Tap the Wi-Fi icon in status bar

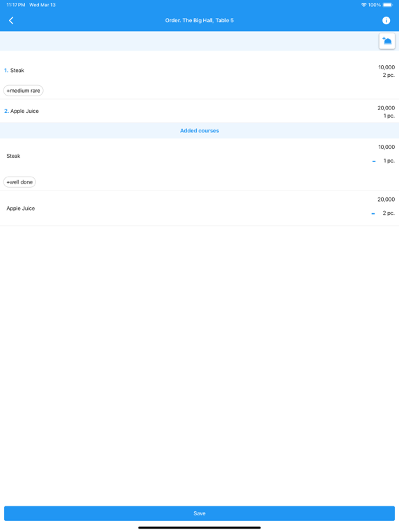pyautogui.click(x=364, y=5)
